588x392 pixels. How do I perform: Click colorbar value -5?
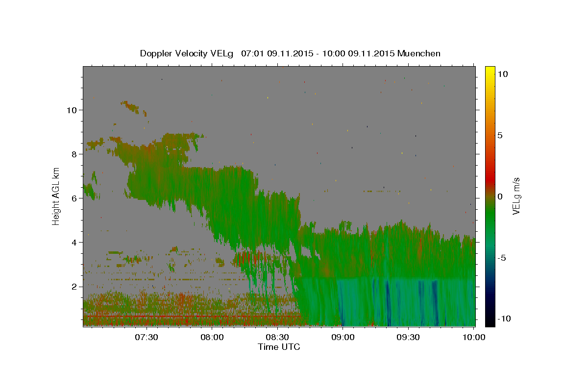(x=501, y=258)
